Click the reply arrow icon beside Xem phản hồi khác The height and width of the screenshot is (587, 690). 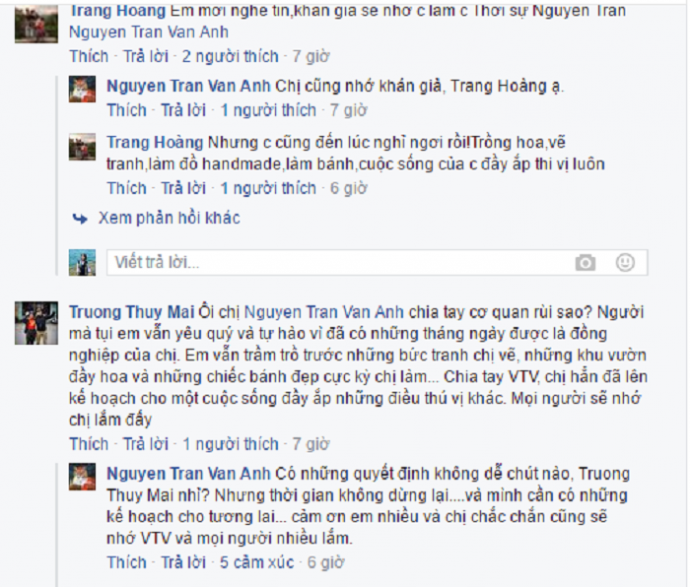coord(80,218)
